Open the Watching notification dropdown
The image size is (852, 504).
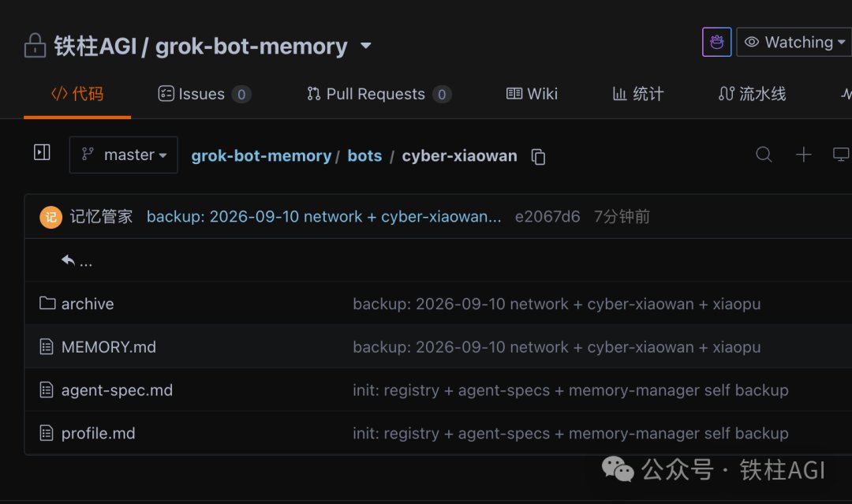tap(794, 42)
